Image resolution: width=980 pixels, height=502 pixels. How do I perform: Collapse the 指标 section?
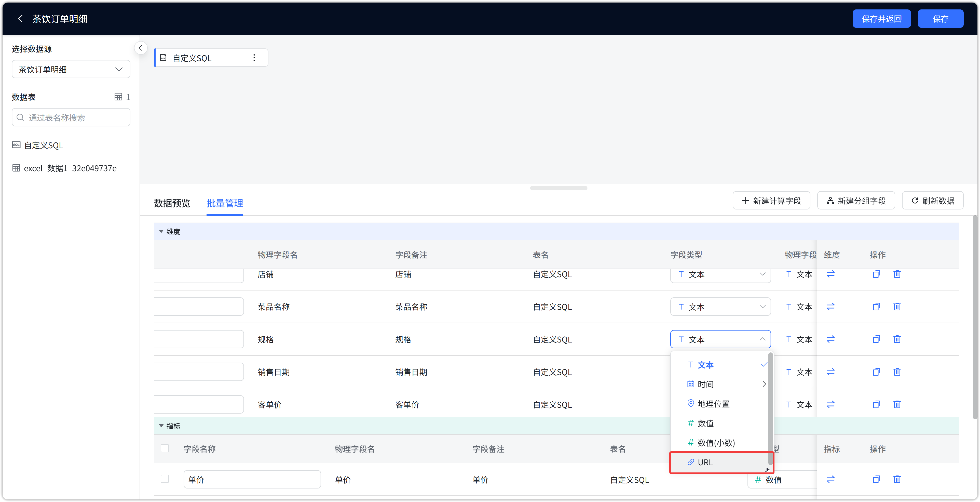pyautogui.click(x=161, y=426)
